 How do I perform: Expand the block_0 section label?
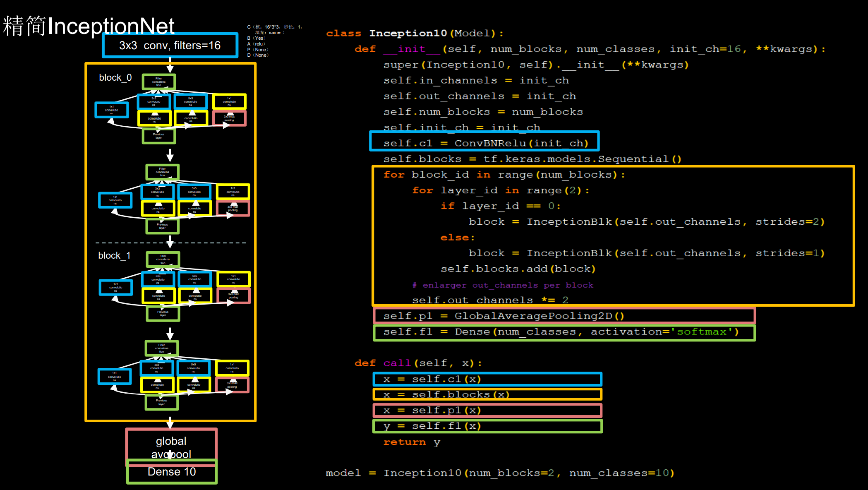pos(115,77)
